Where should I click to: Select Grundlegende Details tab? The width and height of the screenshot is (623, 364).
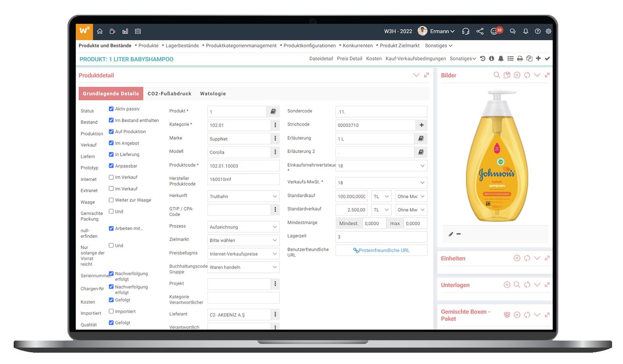click(111, 94)
